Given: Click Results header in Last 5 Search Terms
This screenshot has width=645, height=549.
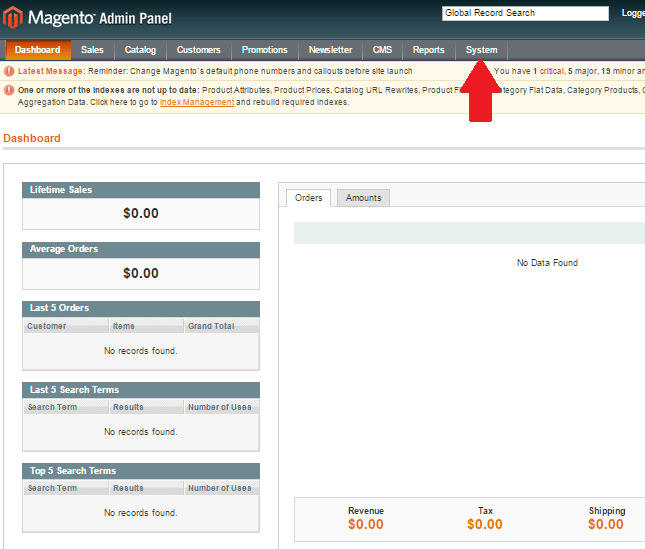Looking at the screenshot, I should click(x=146, y=407).
